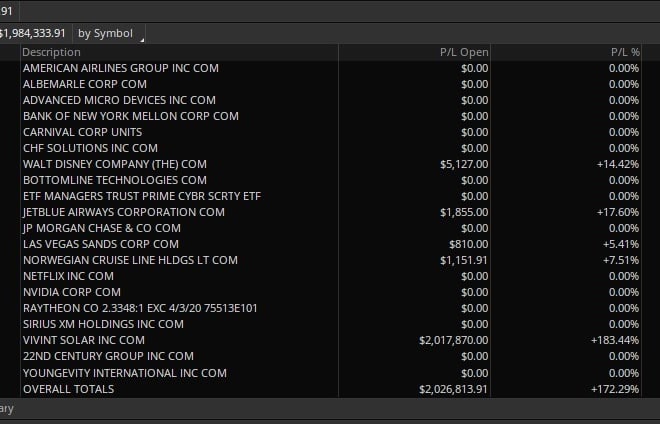Select YOUNGEVITY INTERNATIONAL INC COM row

[125, 373]
